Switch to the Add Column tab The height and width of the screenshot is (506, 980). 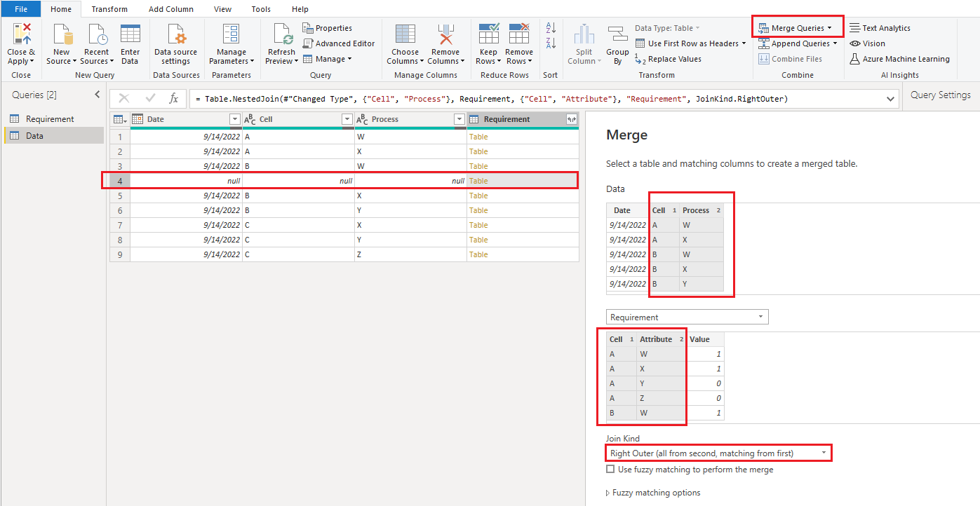tap(171, 9)
